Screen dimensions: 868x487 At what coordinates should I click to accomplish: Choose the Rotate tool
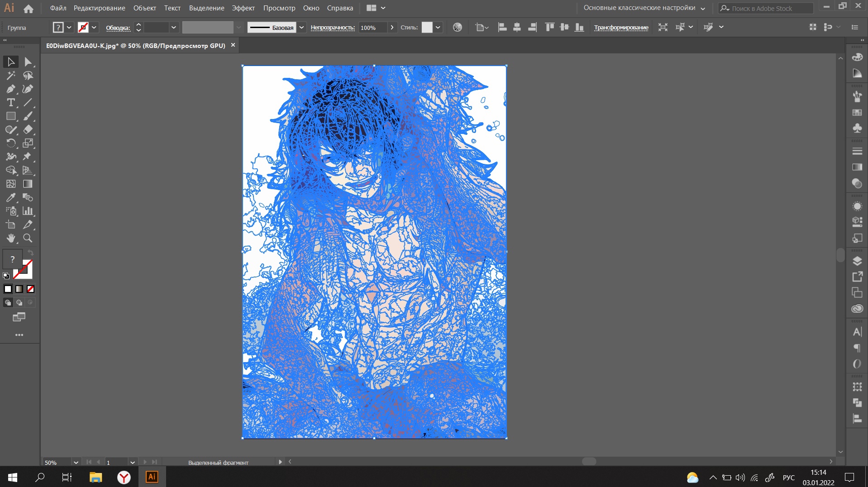point(11,143)
